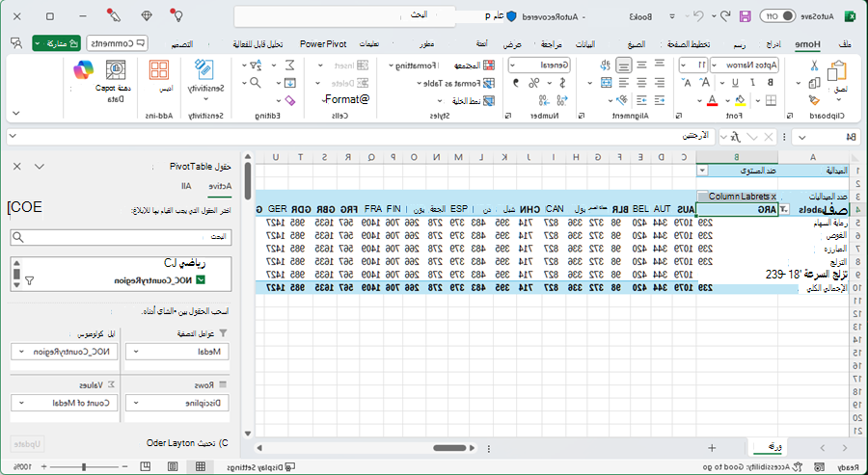868x475 pixels.
Task: Click the Sort and Filter icon
Action: (x=256, y=66)
